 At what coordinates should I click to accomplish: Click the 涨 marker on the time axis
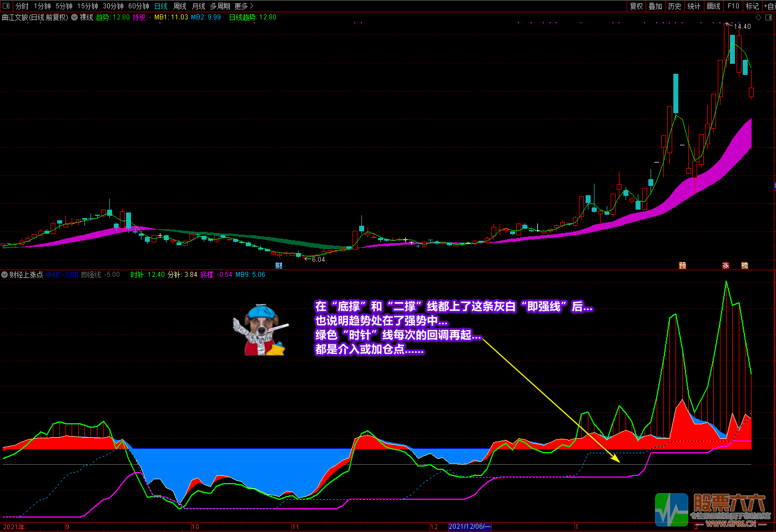[725, 266]
